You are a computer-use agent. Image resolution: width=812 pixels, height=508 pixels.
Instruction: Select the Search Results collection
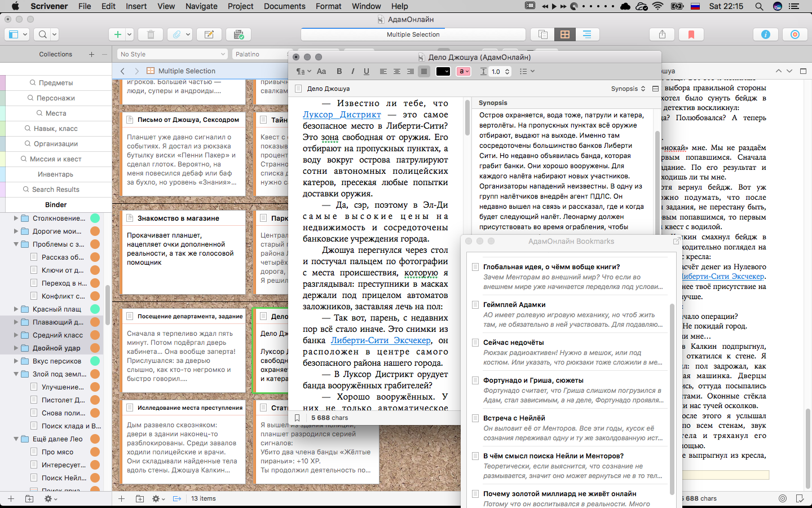pyautogui.click(x=55, y=190)
